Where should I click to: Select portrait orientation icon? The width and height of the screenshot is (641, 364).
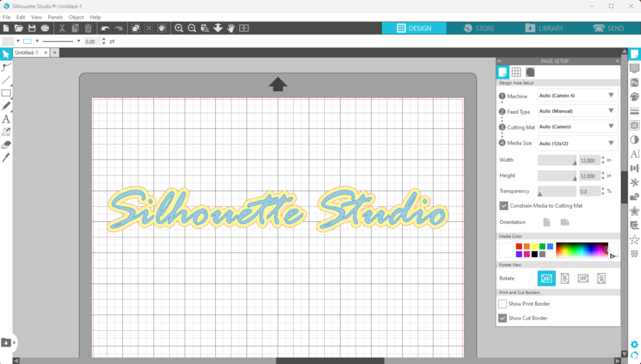546,222
